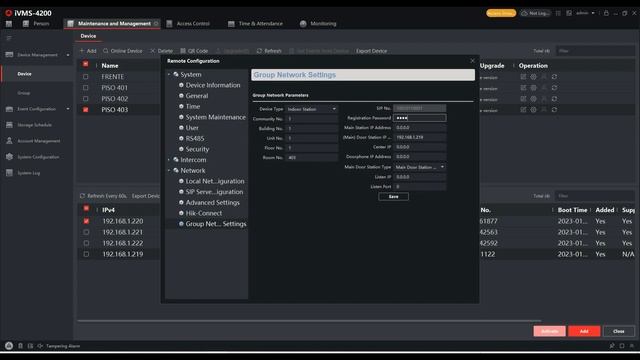
Task: Check the PISO 401 checkbox
Action: (85, 88)
